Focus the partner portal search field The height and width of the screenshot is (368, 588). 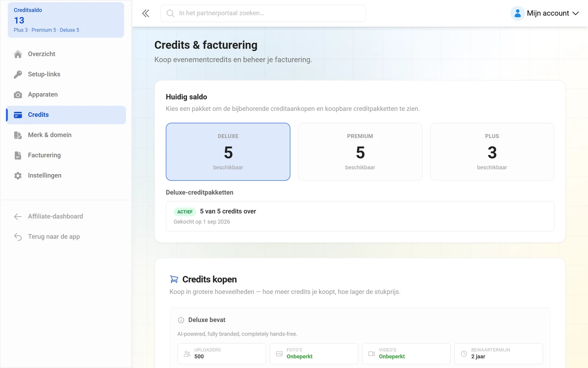(263, 13)
